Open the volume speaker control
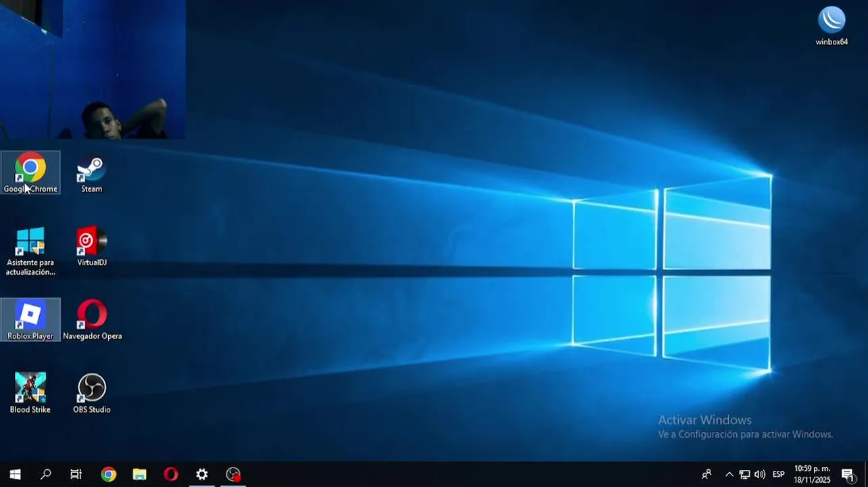This screenshot has width=868, height=487. [x=760, y=474]
